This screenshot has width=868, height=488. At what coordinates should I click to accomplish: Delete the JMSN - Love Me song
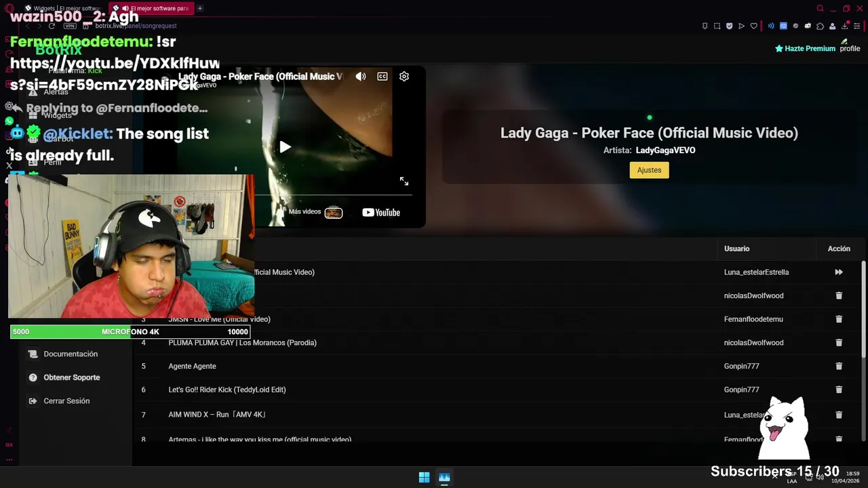tap(839, 319)
